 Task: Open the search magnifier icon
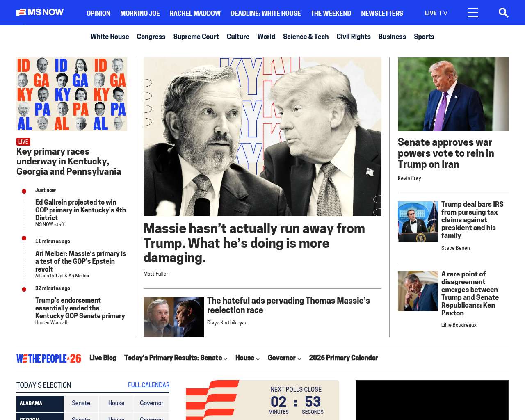(503, 13)
